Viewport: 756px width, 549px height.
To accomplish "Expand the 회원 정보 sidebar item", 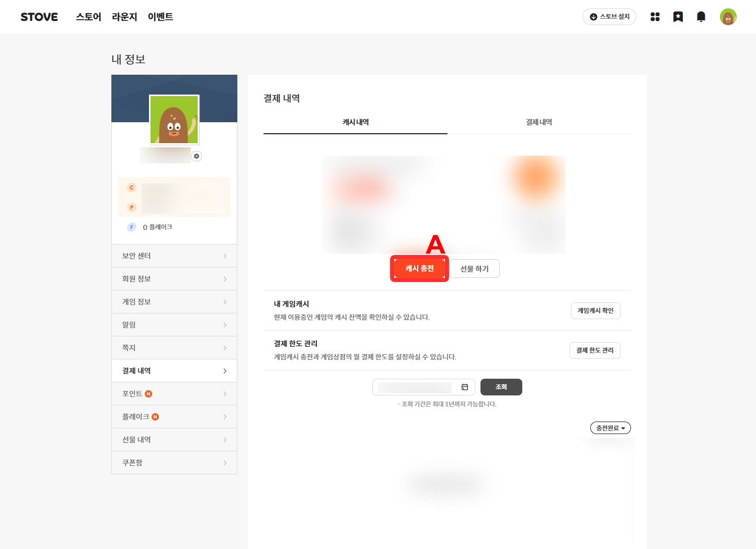I will pyautogui.click(x=174, y=279).
